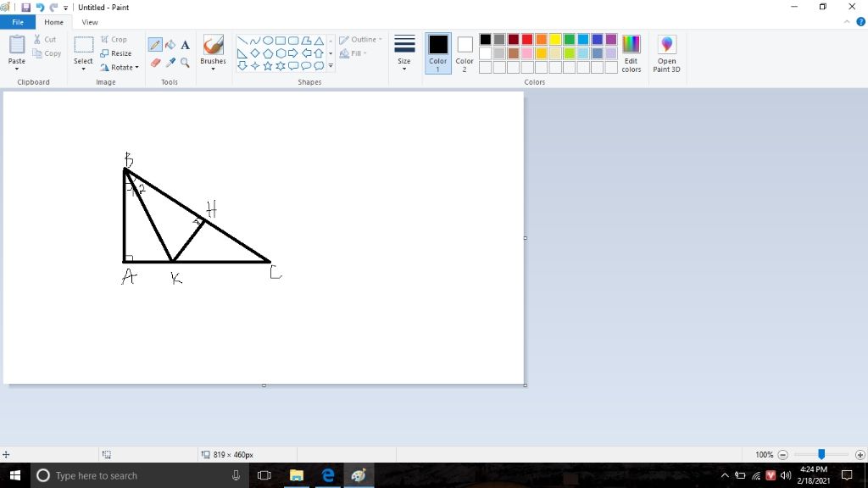This screenshot has height=488, width=868.
Task: Choose the Diamond shape
Action: point(254,53)
